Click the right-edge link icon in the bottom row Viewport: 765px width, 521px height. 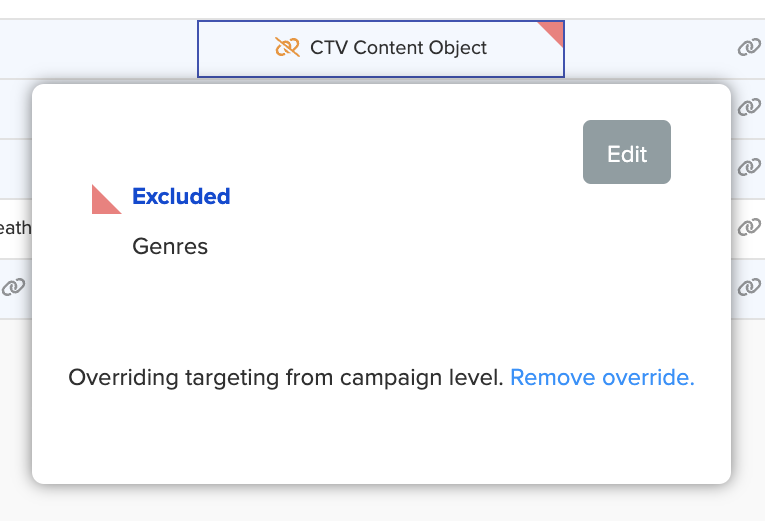[x=749, y=287]
